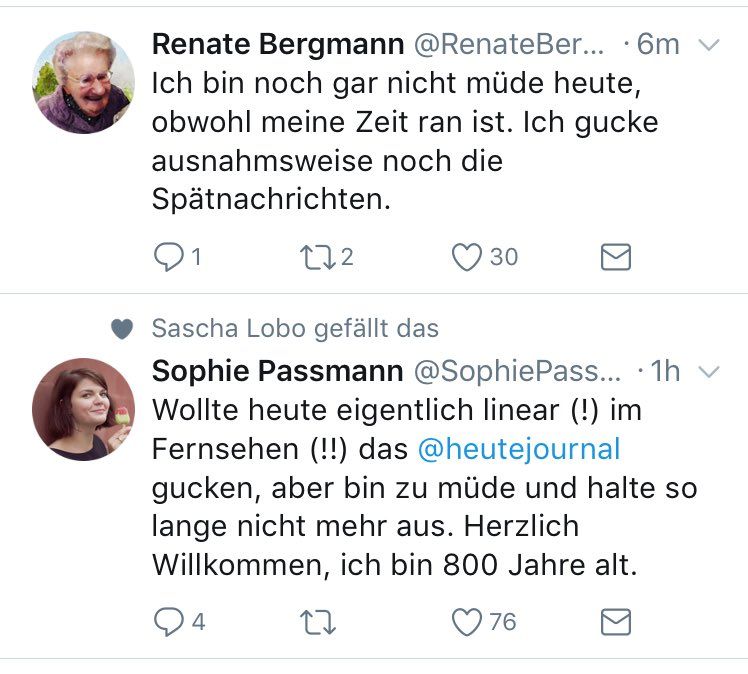View Renate Bergmann's profile picture

pos(83,82)
